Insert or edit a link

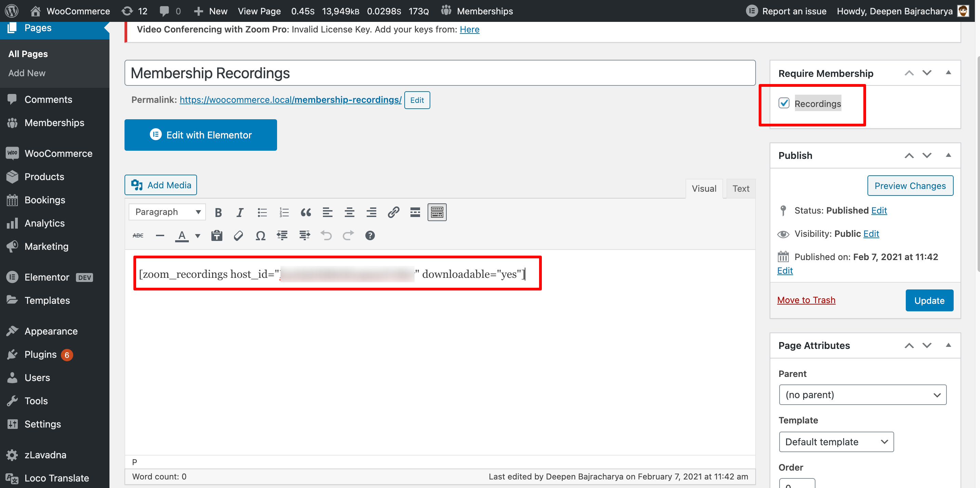tap(393, 212)
